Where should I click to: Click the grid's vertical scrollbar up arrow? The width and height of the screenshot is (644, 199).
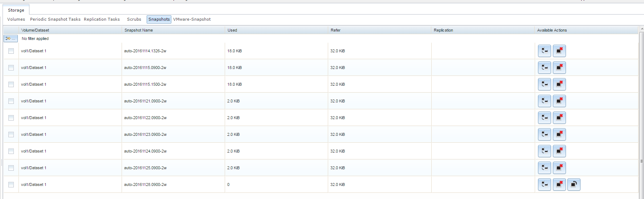tap(641, 28)
